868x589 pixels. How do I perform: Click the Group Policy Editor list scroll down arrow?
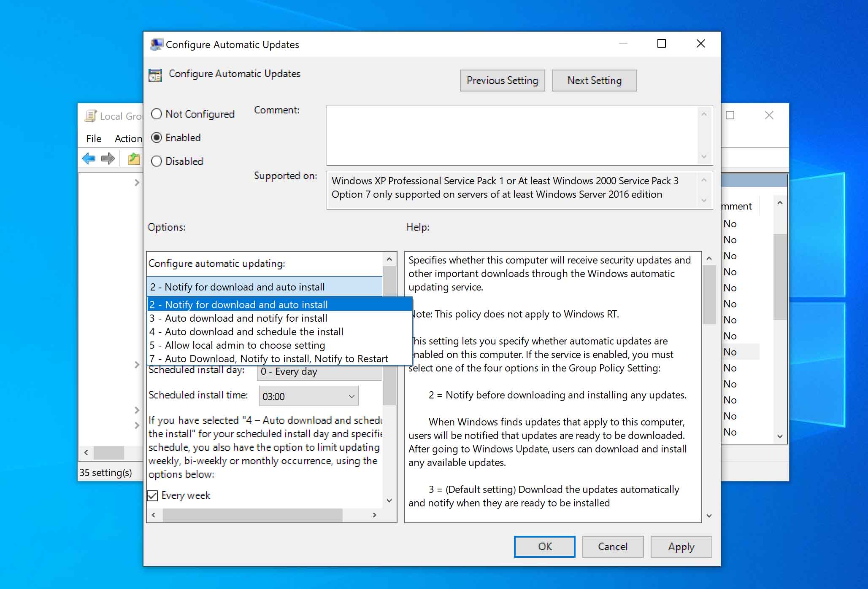click(780, 436)
